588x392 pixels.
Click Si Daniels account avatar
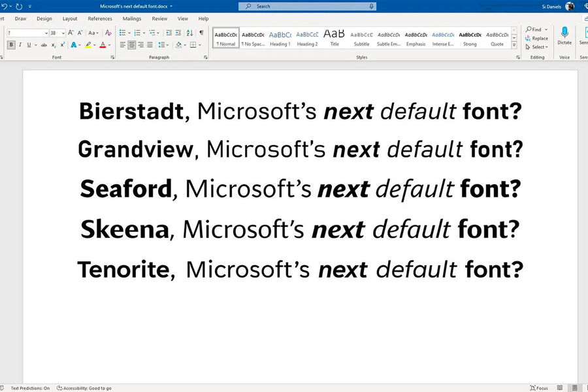point(570,7)
